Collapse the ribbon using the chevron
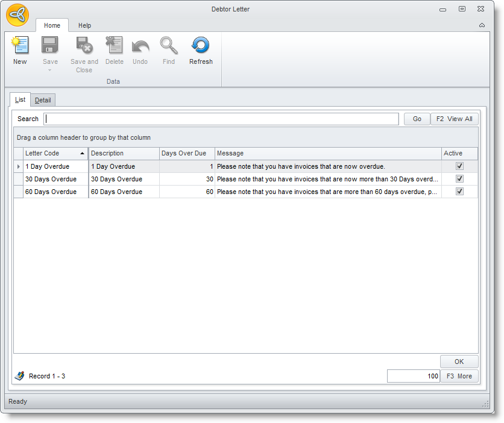The width and height of the screenshot is (504, 423). point(482,25)
